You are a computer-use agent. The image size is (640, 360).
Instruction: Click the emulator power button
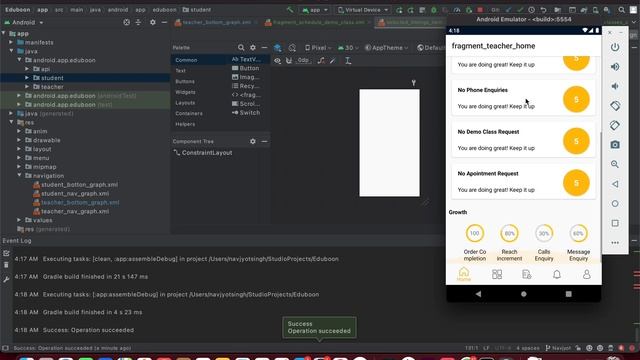615,47
